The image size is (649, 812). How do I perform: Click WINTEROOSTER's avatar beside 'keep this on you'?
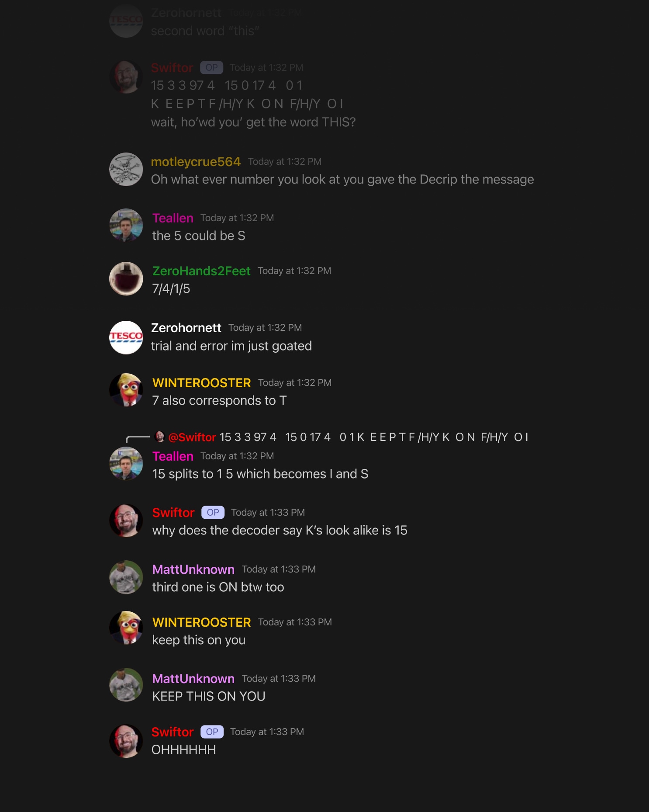(126, 628)
